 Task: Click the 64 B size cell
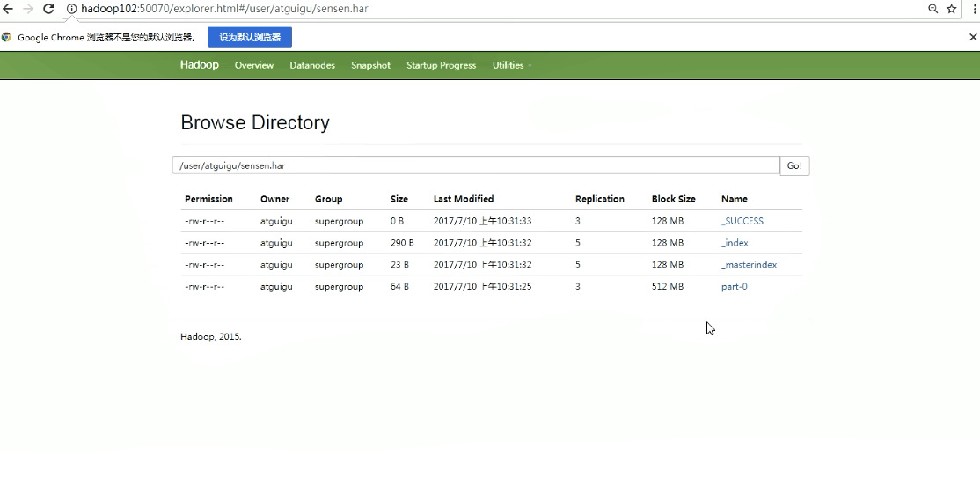pos(399,286)
